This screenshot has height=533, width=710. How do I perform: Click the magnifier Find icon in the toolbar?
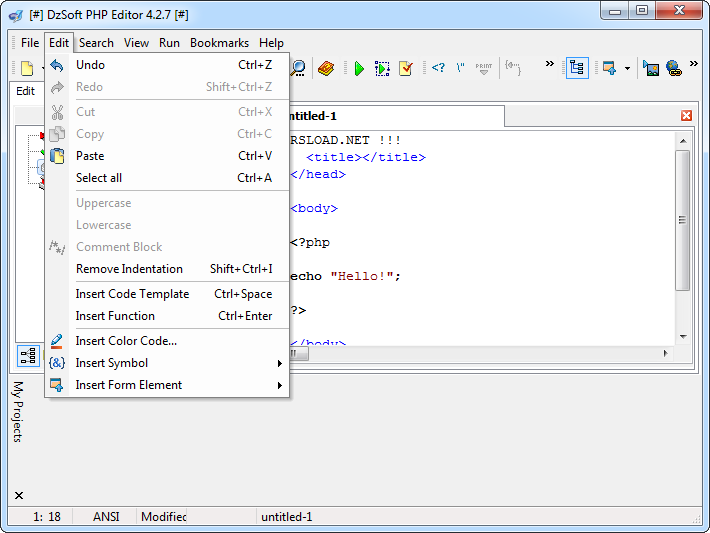pos(298,68)
